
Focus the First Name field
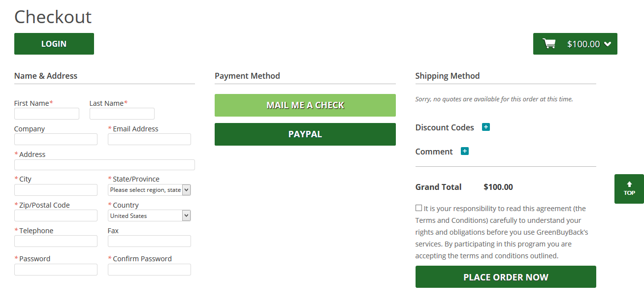(x=47, y=114)
